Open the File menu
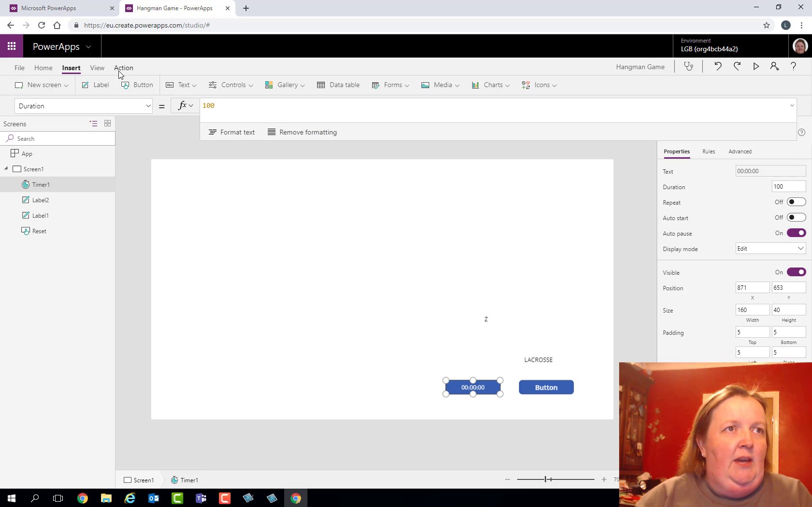 point(19,68)
